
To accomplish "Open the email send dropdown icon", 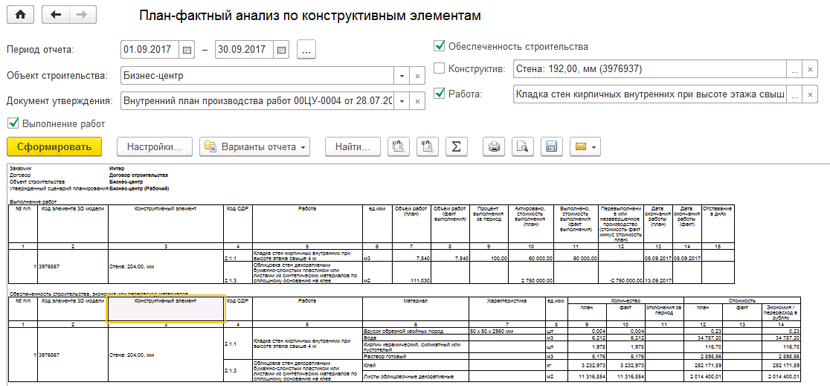I will [585, 147].
